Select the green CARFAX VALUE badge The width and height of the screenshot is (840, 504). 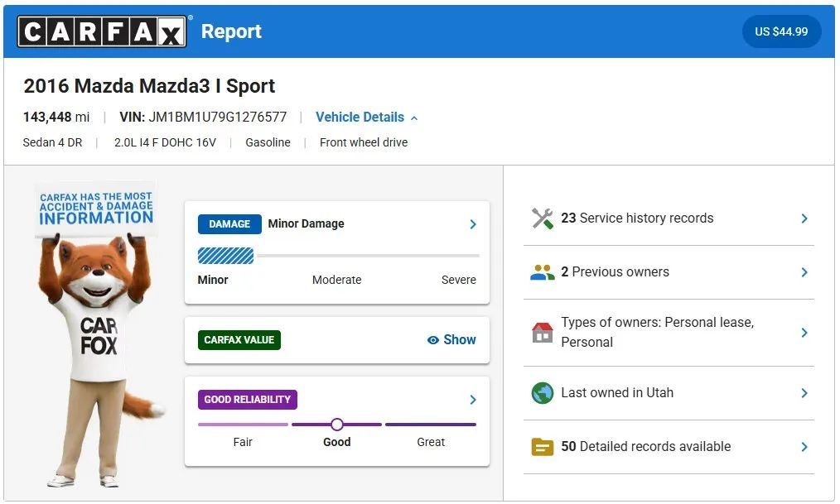tap(239, 340)
